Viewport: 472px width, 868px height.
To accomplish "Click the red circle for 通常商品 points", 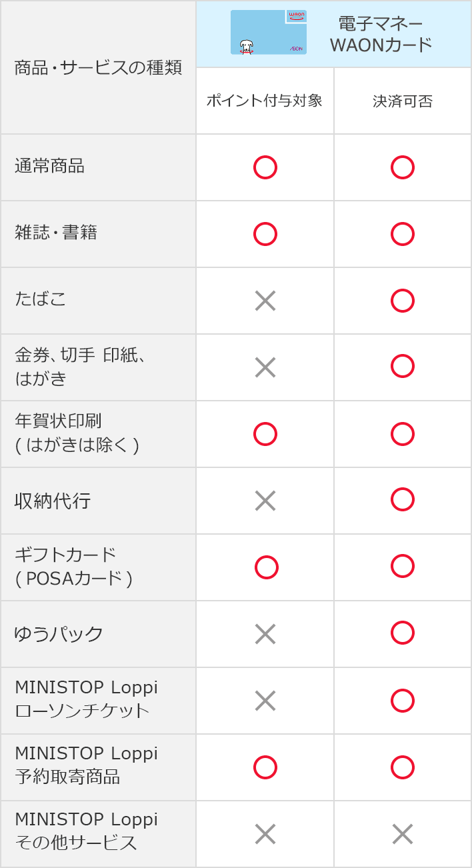I will (x=265, y=167).
